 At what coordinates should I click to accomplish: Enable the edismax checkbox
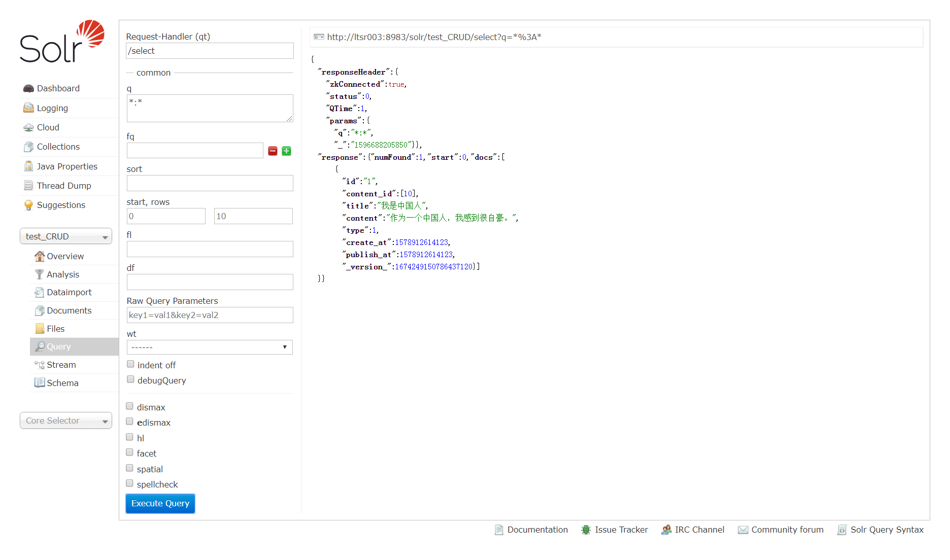point(130,422)
